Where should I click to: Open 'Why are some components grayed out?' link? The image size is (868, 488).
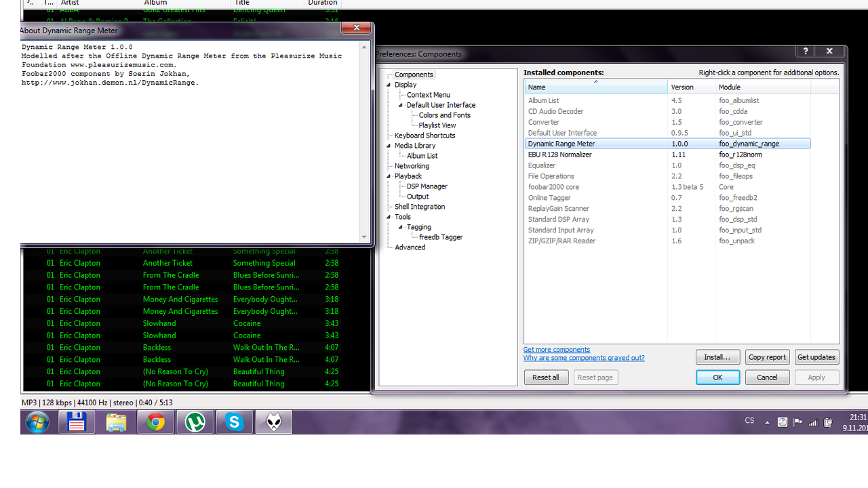[x=584, y=358]
